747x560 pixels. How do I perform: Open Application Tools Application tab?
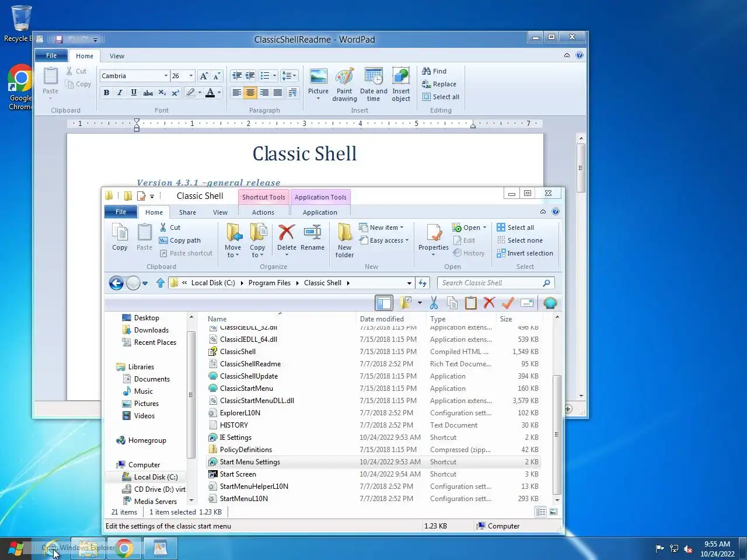(320, 212)
